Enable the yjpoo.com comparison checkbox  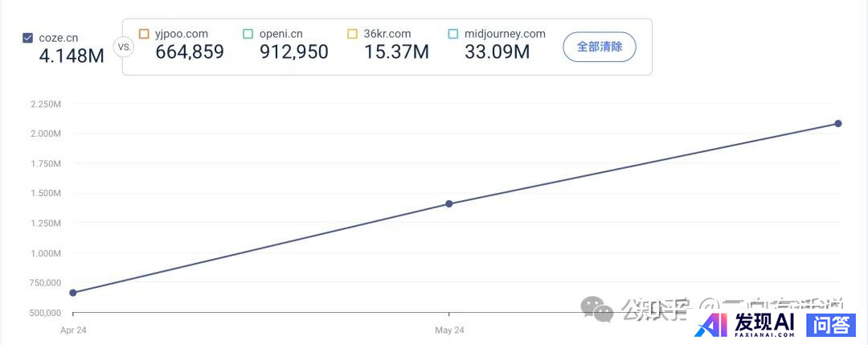[144, 34]
